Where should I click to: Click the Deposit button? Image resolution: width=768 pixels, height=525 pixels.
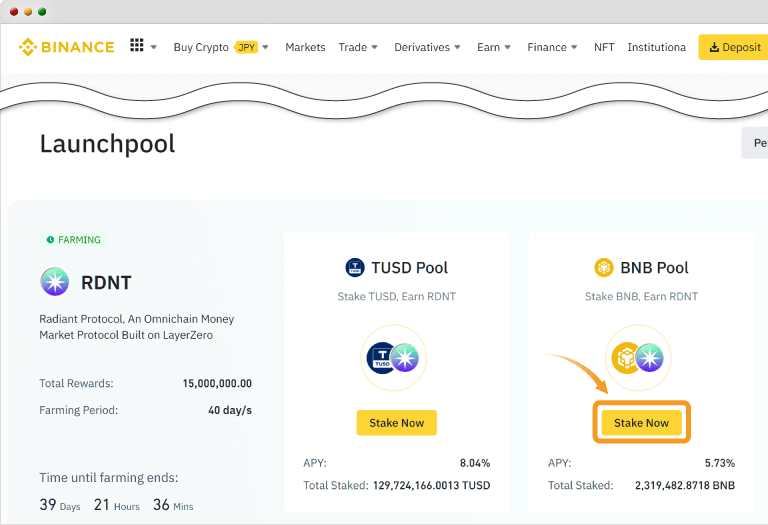733,47
